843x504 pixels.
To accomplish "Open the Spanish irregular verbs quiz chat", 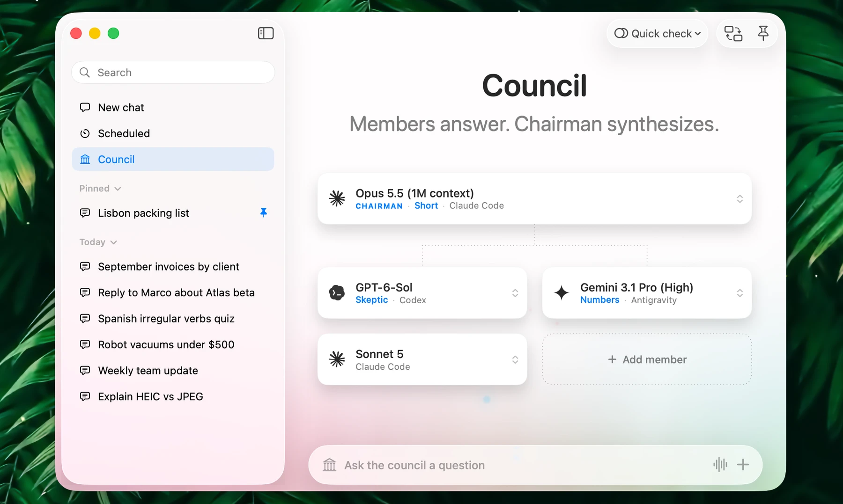I will [173, 319].
